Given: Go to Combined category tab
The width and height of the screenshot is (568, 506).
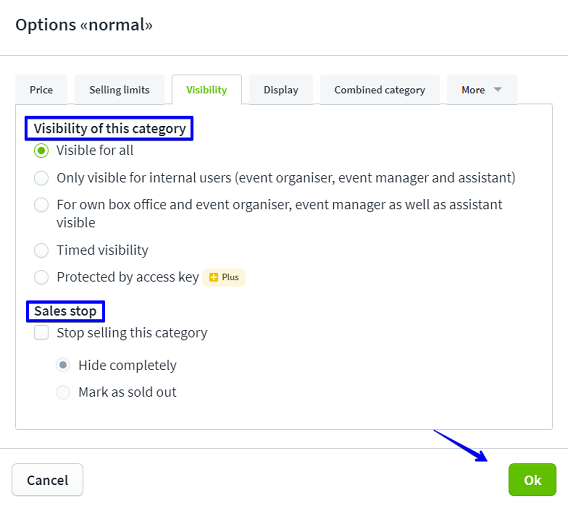Looking at the screenshot, I should coord(380,90).
